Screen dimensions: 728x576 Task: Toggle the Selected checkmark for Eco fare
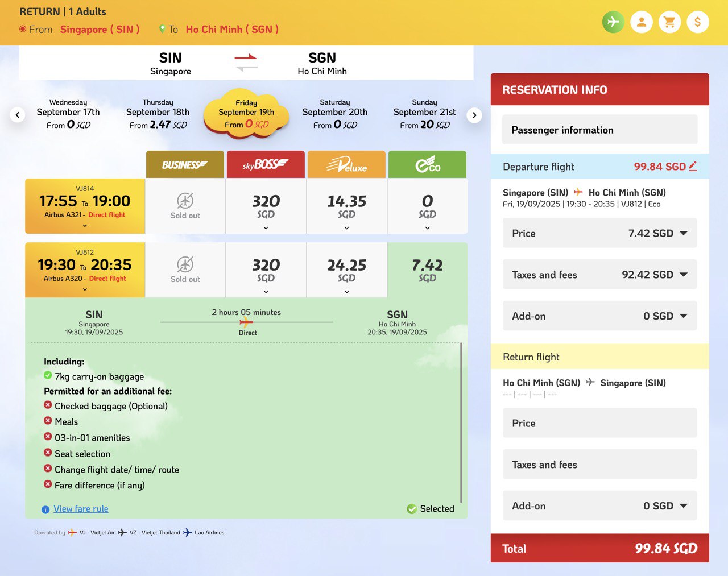click(412, 509)
